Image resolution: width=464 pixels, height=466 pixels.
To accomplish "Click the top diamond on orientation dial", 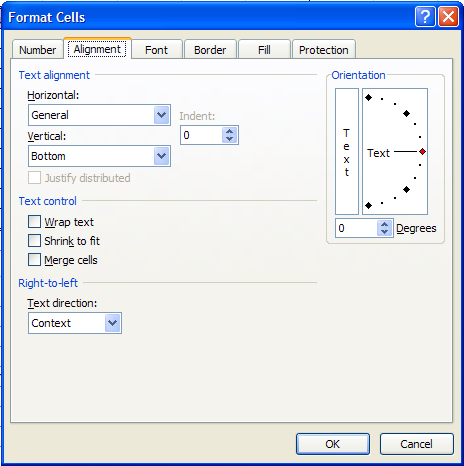I will point(368,98).
